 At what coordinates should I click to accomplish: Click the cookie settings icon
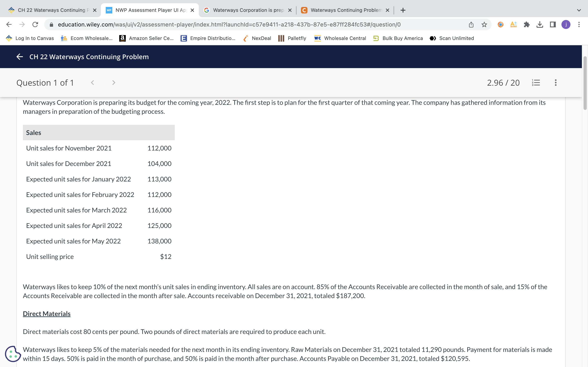[x=13, y=354]
